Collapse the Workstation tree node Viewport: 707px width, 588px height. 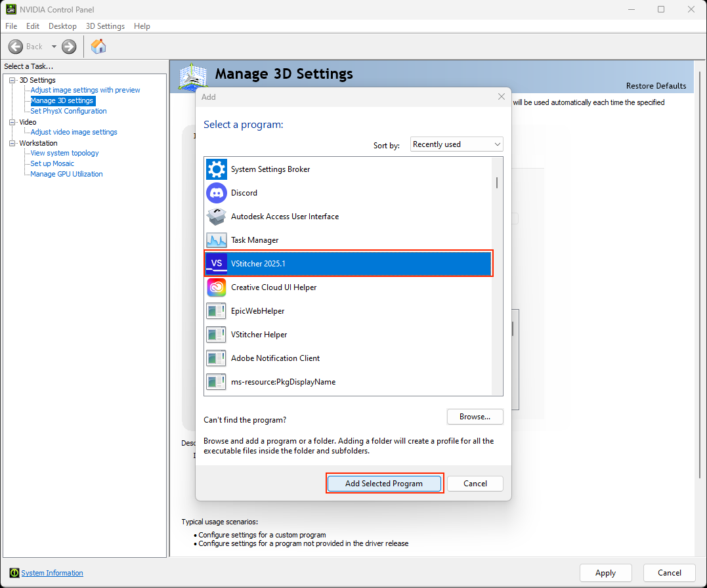(12, 144)
